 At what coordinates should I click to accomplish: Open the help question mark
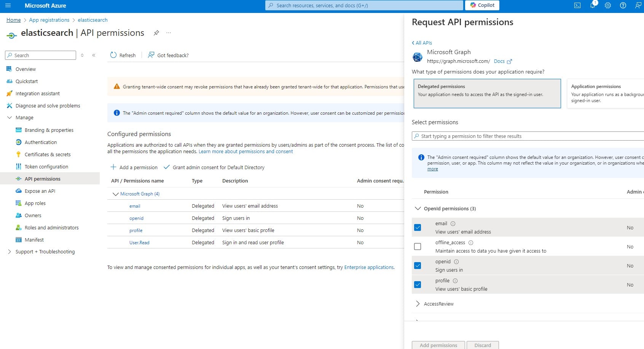point(623,5)
